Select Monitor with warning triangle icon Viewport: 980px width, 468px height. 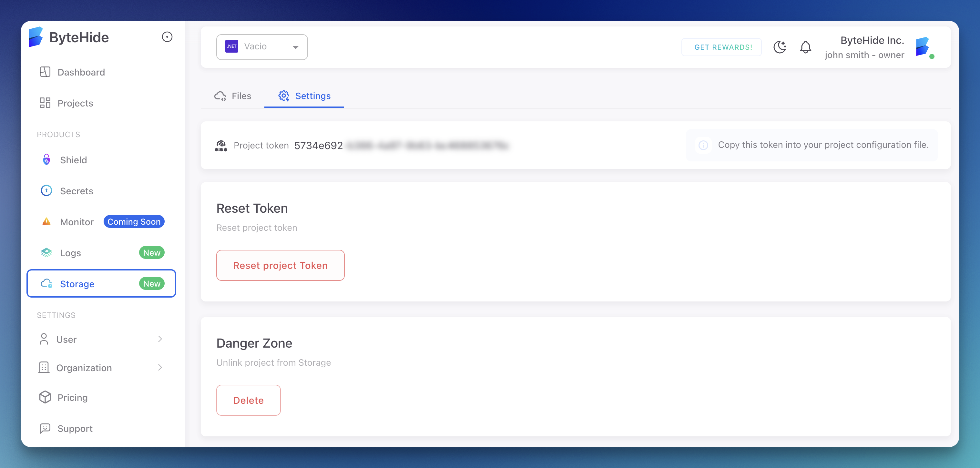(x=77, y=222)
